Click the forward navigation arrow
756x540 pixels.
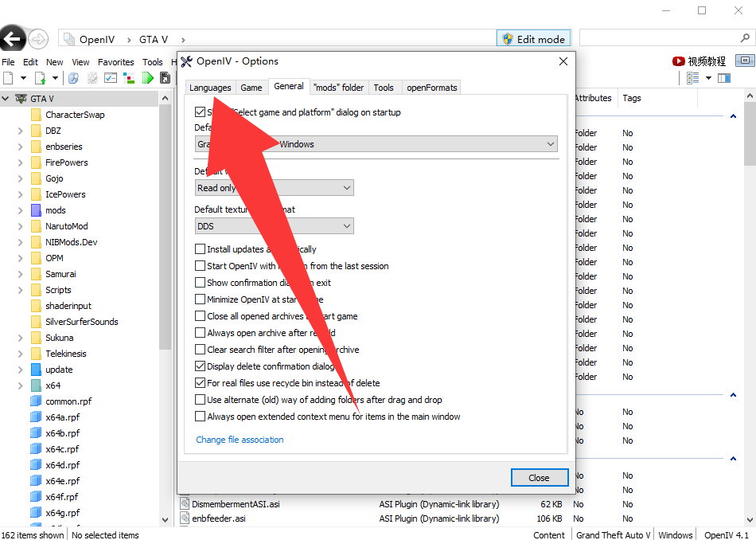[x=38, y=38]
